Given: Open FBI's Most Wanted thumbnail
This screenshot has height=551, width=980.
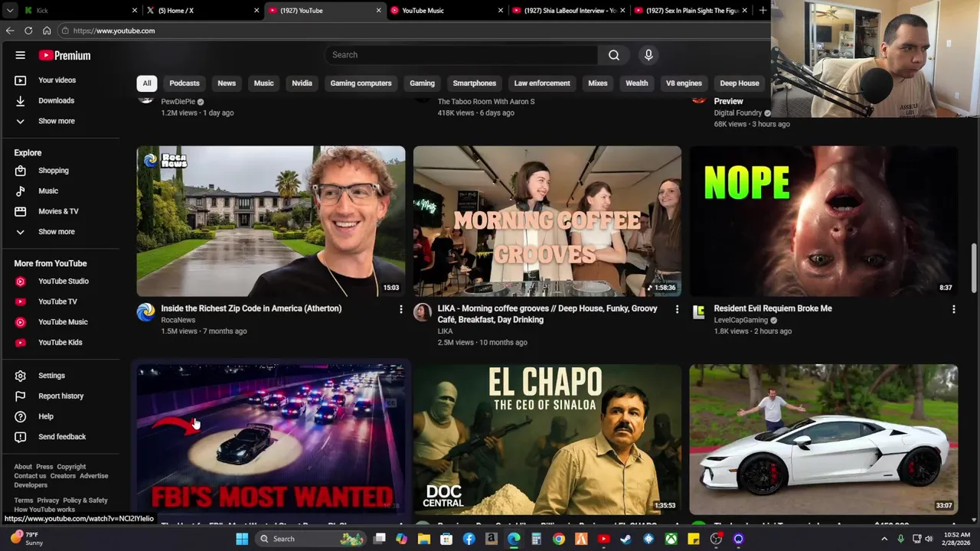Looking at the screenshot, I should (x=271, y=439).
